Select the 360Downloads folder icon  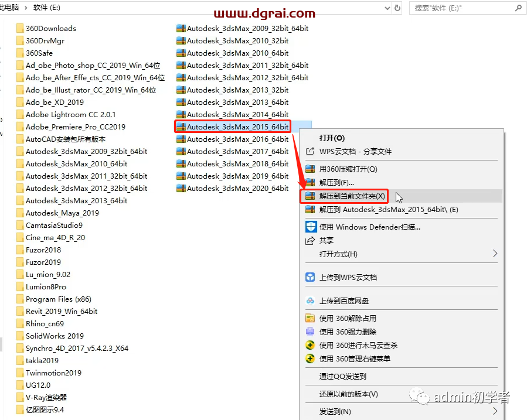[x=20, y=28]
